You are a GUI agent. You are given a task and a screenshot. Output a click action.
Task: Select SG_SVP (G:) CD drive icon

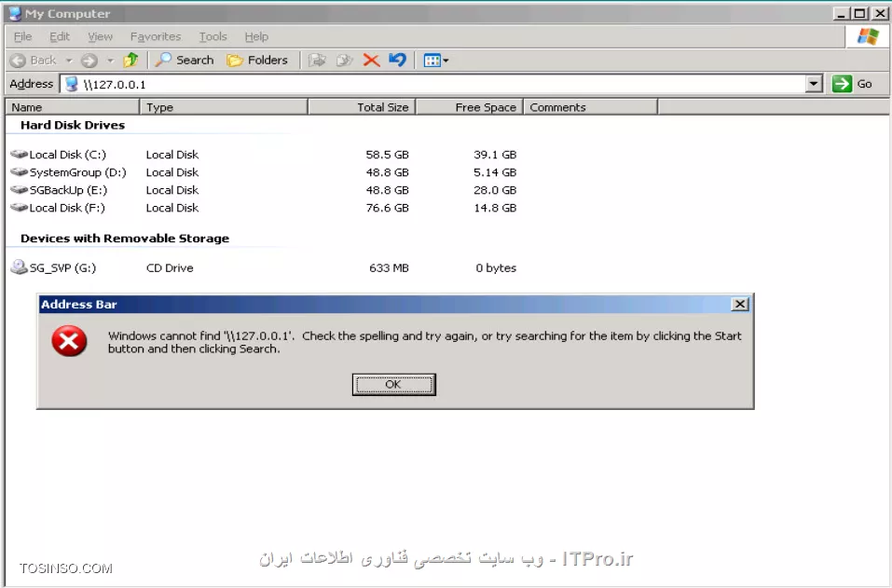coord(19,267)
